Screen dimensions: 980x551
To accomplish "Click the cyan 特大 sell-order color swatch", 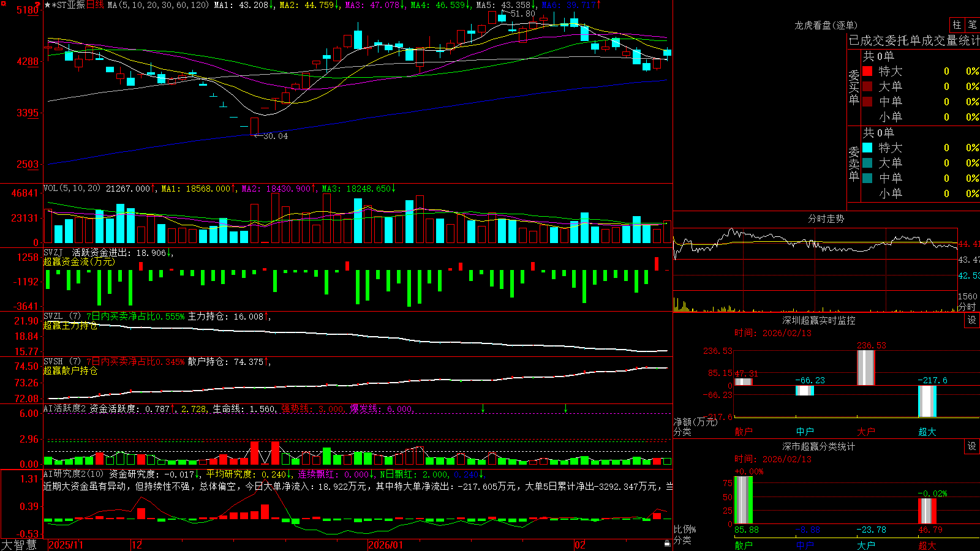I will (x=867, y=148).
